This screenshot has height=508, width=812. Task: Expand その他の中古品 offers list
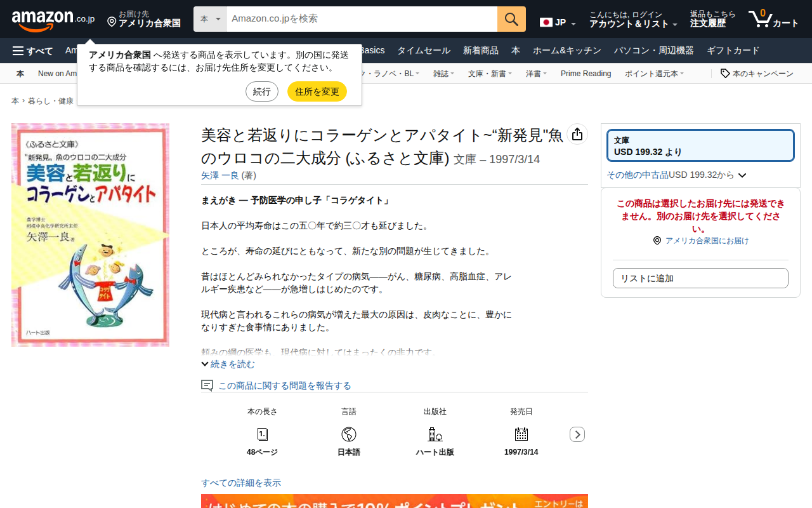click(x=676, y=175)
